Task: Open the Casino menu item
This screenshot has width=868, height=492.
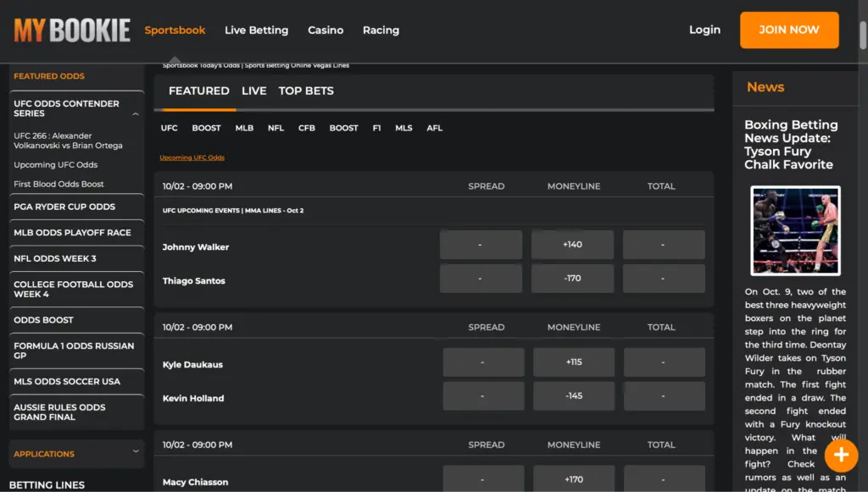Action: click(325, 30)
